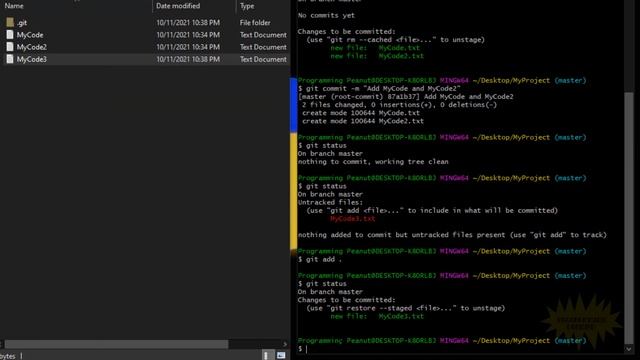Select the MyCode file icon

coord(10,35)
